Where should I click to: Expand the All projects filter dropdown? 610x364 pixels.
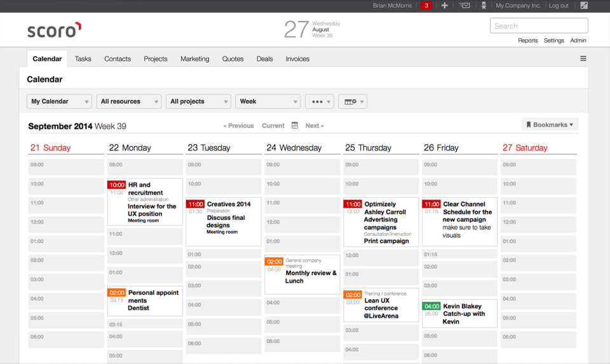[198, 102]
